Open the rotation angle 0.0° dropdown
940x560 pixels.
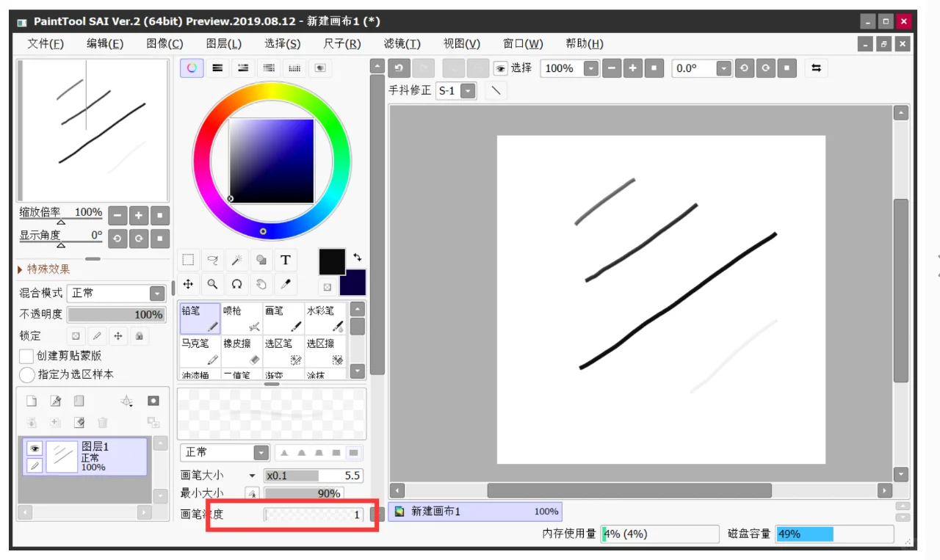click(x=724, y=68)
